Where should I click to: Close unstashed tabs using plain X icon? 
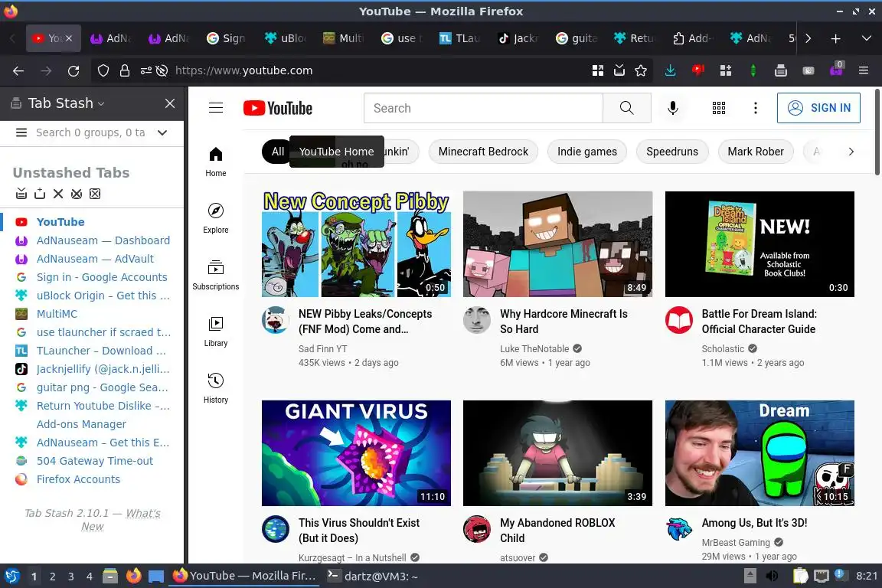[58, 194]
